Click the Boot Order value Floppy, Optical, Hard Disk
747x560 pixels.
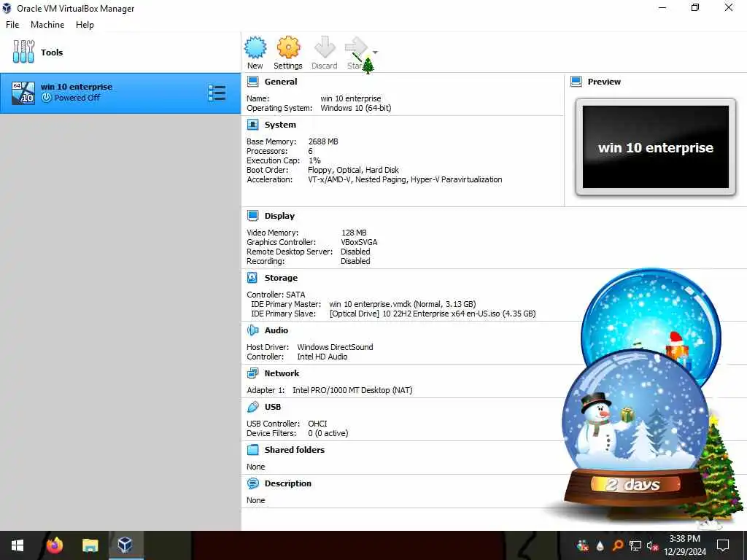pyautogui.click(x=353, y=170)
